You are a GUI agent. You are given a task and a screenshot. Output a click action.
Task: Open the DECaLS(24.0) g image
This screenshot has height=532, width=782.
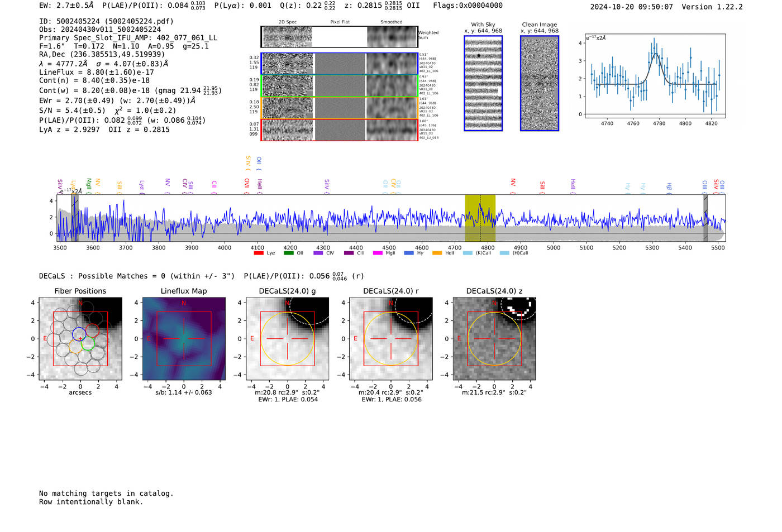point(287,338)
